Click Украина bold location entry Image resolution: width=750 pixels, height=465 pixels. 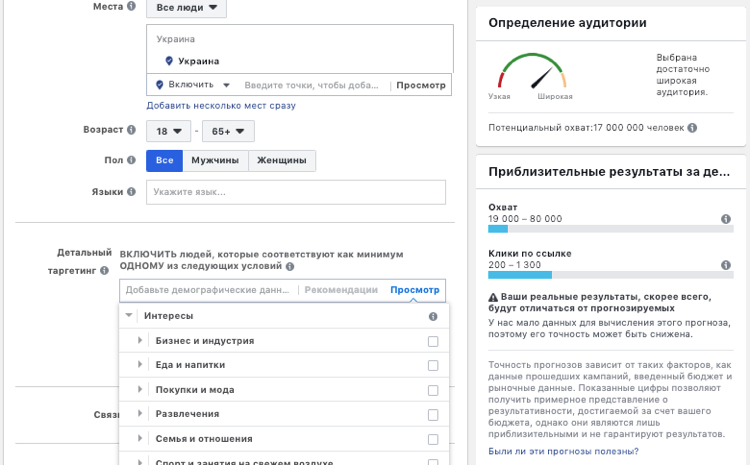[x=199, y=61]
